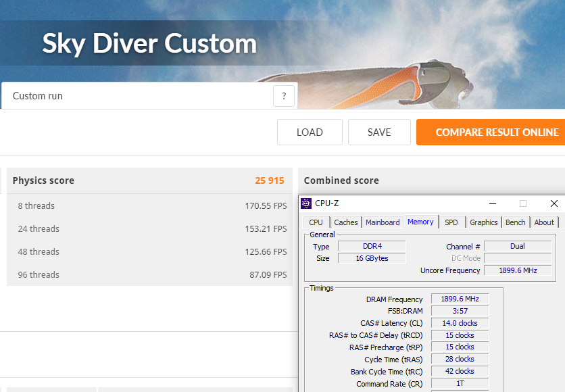Click the LOAD button
The height and width of the screenshot is (392, 565).
[x=310, y=132]
